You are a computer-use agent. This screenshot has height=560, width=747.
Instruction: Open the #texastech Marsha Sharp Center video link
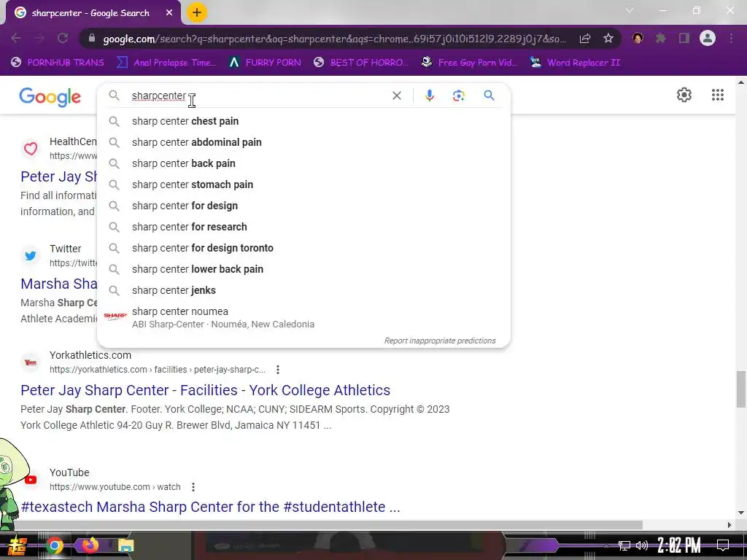(210, 507)
